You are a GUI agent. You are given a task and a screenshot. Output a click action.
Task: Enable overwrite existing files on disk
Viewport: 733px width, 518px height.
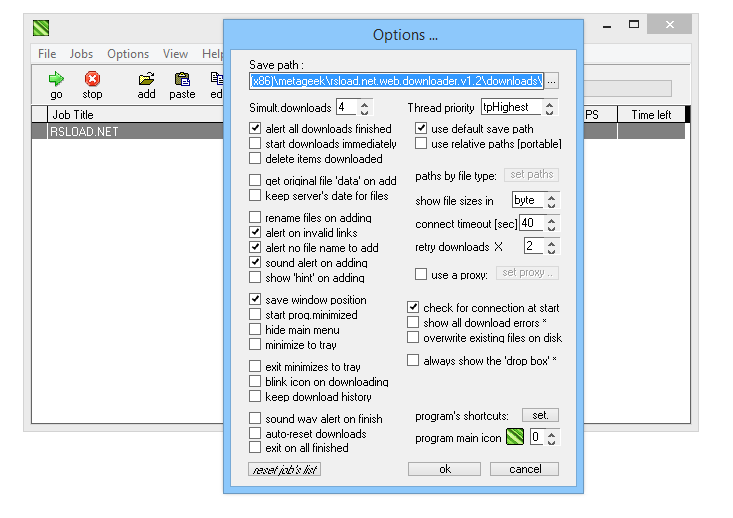pyautogui.click(x=413, y=337)
